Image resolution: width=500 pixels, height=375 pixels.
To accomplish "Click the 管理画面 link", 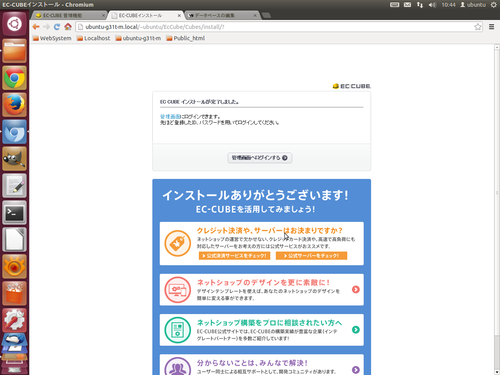I will coord(170,117).
